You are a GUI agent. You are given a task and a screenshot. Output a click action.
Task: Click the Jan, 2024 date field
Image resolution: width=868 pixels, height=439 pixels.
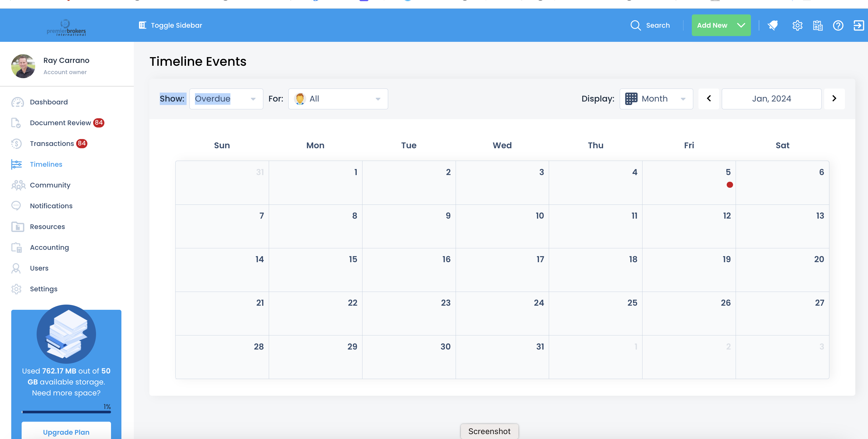[x=771, y=99]
